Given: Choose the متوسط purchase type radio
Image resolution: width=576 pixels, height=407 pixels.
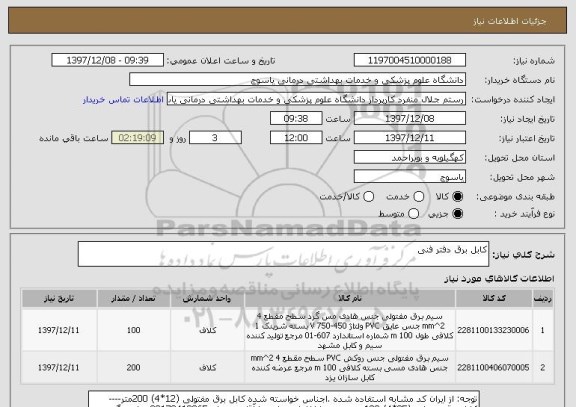Looking at the screenshot, I should (x=414, y=213).
